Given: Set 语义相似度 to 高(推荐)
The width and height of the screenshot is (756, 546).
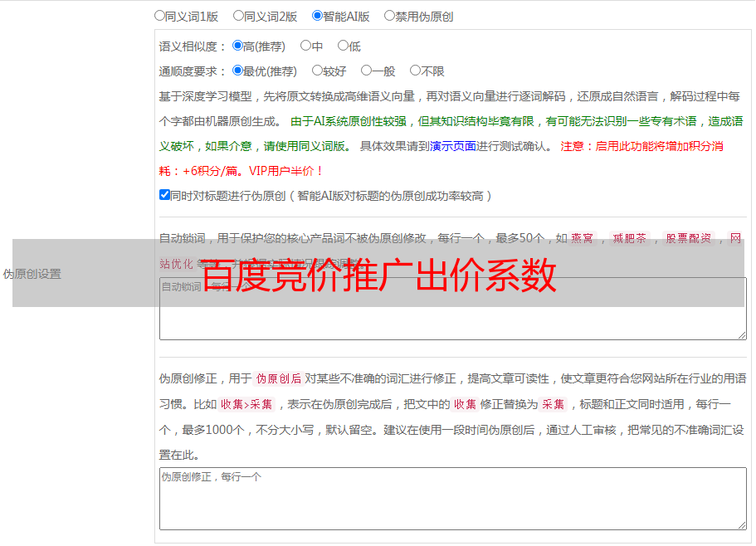Looking at the screenshot, I should [x=237, y=46].
